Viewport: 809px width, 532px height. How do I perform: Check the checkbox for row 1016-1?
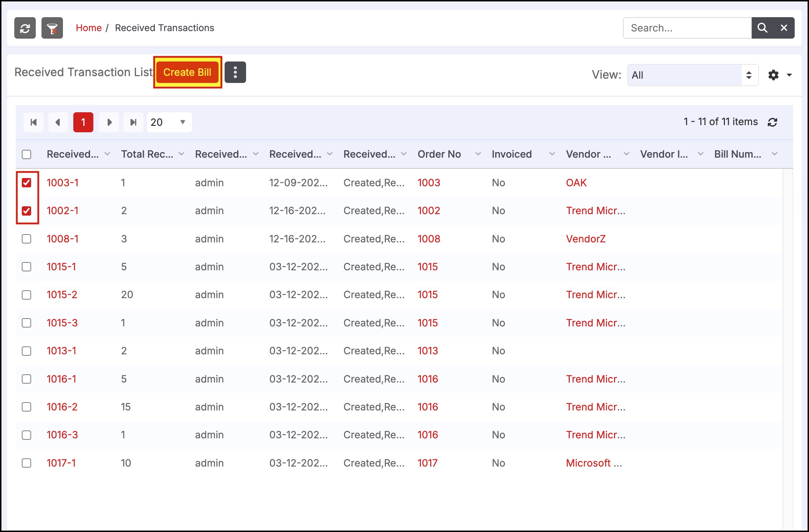click(x=26, y=379)
